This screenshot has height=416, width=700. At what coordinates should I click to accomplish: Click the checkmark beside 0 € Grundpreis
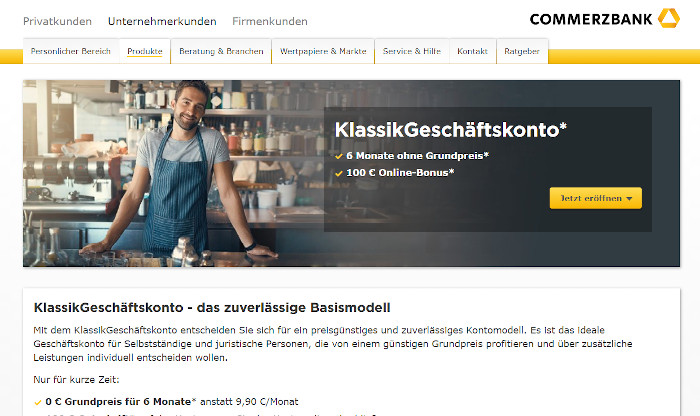click(x=38, y=402)
